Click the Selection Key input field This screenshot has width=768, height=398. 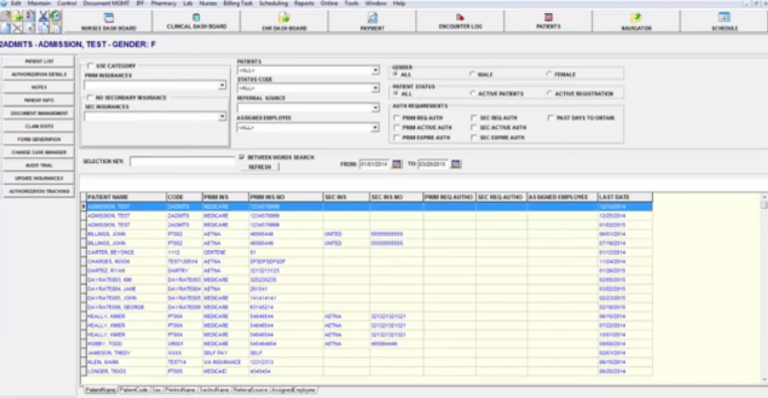pyautogui.click(x=182, y=161)
